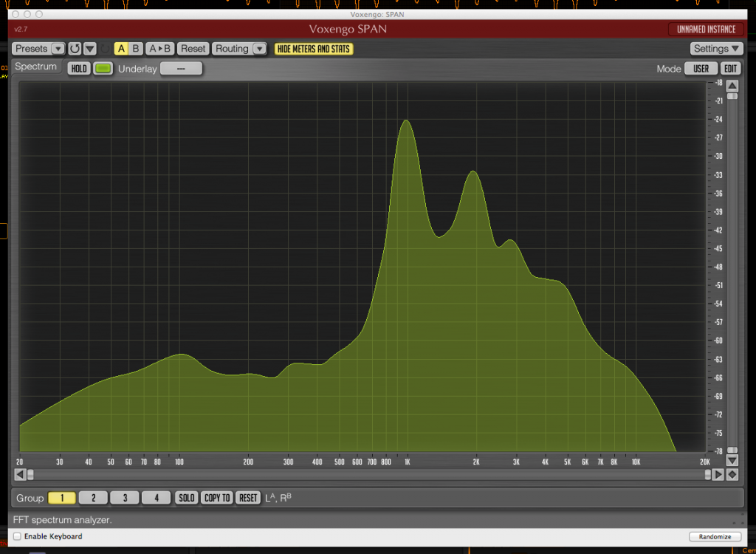Open the down-arrow menu beside undo icon
The height and width of the screenshot is (554, 756).
pos(89,49)
